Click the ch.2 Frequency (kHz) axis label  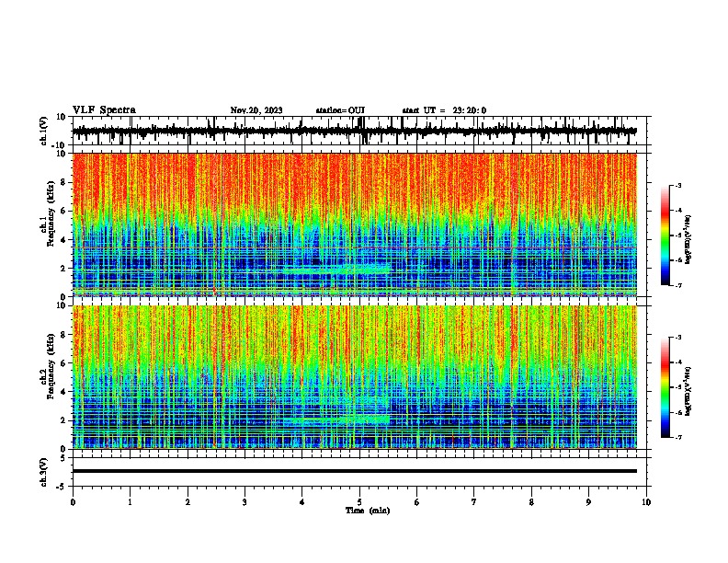[x=49, y=366]
